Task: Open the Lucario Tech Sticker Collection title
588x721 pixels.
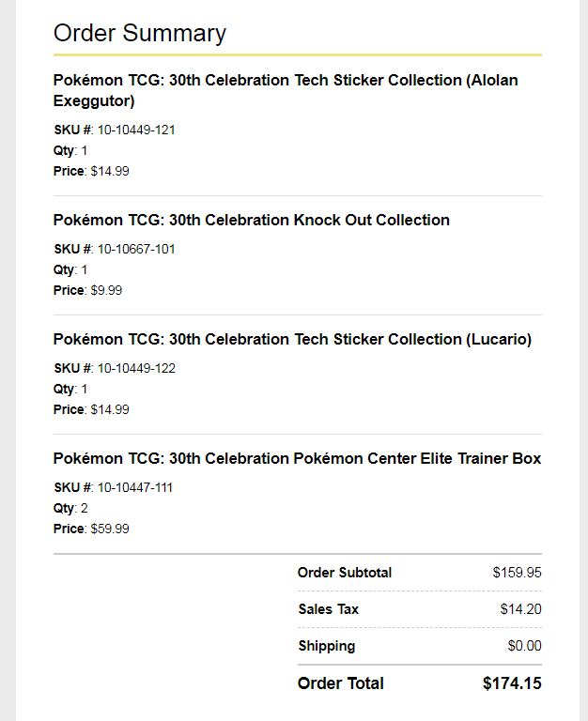Action: click(x=292, y=339)
